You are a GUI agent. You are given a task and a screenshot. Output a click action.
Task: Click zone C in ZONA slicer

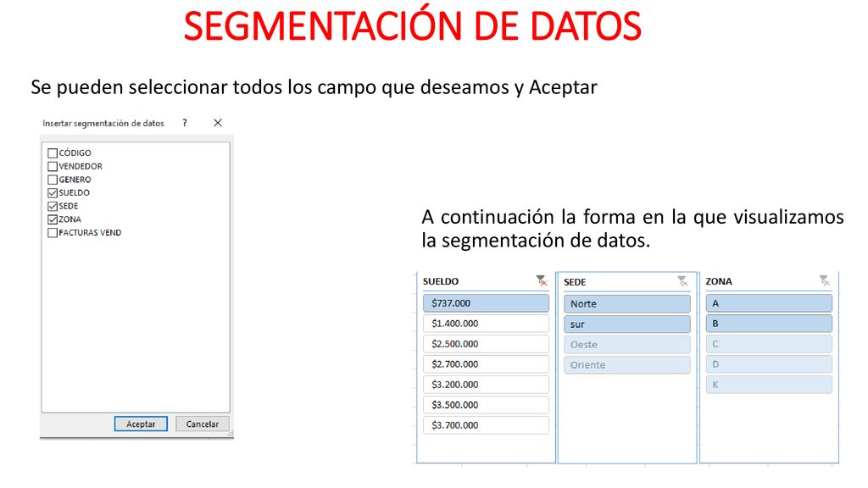coord(769,344)
